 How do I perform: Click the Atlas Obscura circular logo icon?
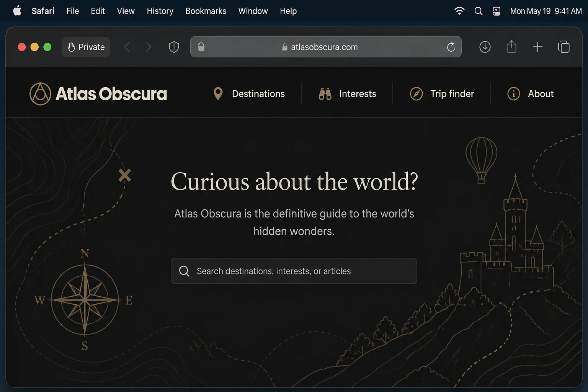(x=40, y=94)
